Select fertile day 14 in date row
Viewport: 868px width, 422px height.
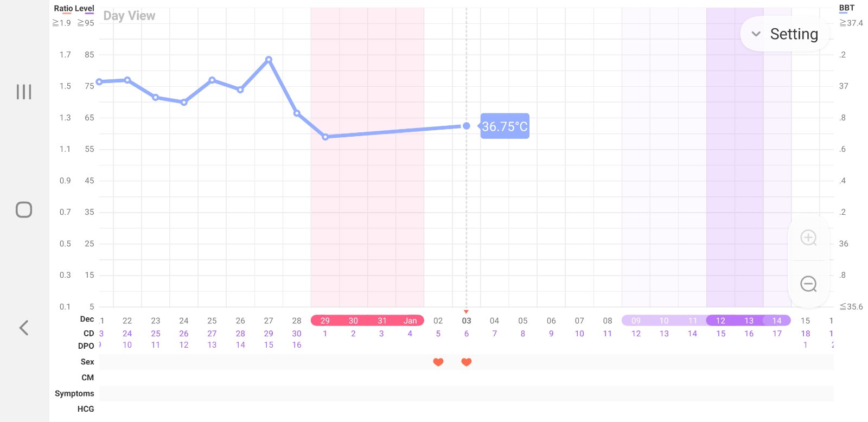pyautogui.click(x=777, y=321)
